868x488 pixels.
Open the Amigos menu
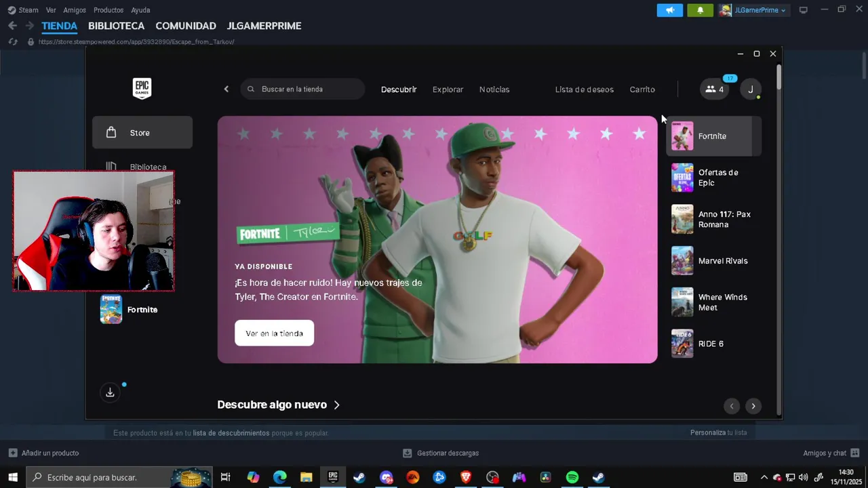coord(75,10)
